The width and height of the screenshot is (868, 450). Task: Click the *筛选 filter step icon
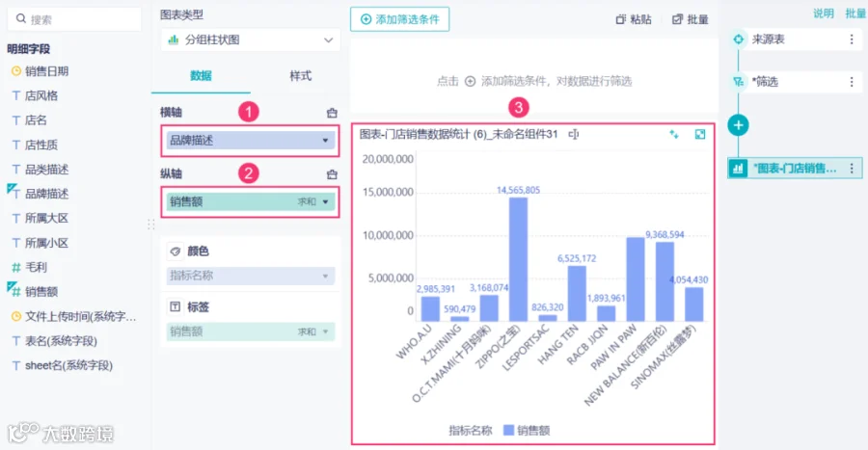tap(738, 82)
